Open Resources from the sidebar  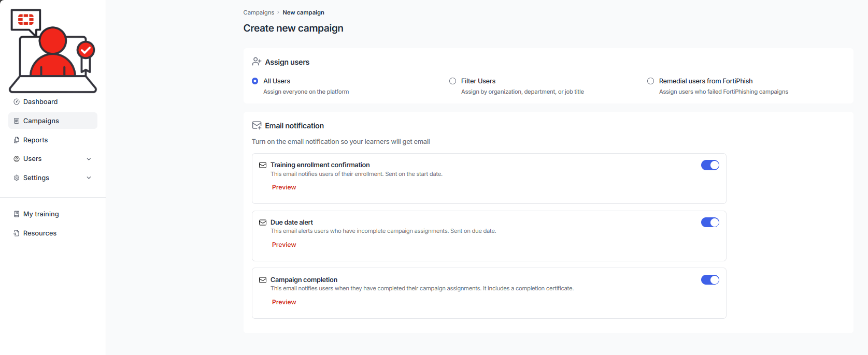click(x=53, y=233)
